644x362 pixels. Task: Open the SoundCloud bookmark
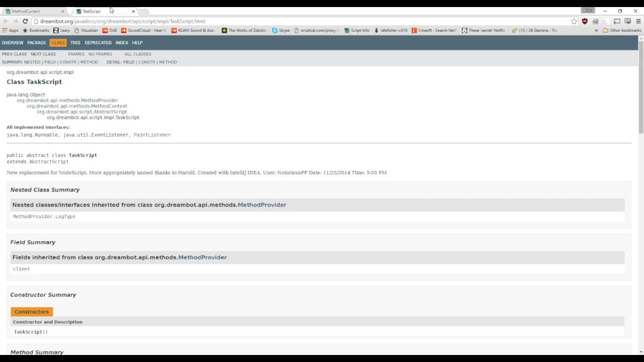pos(144,30)
